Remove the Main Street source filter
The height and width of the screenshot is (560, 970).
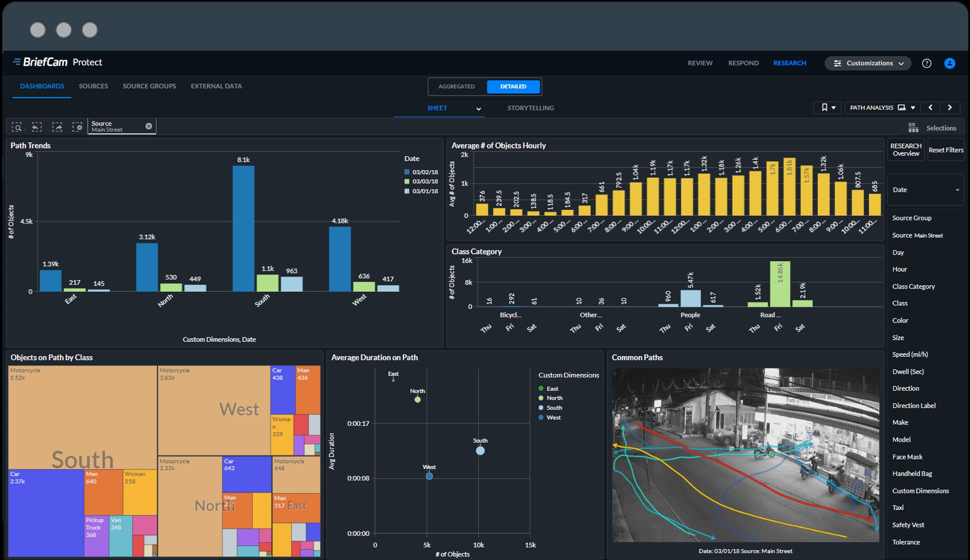point(148,126)
